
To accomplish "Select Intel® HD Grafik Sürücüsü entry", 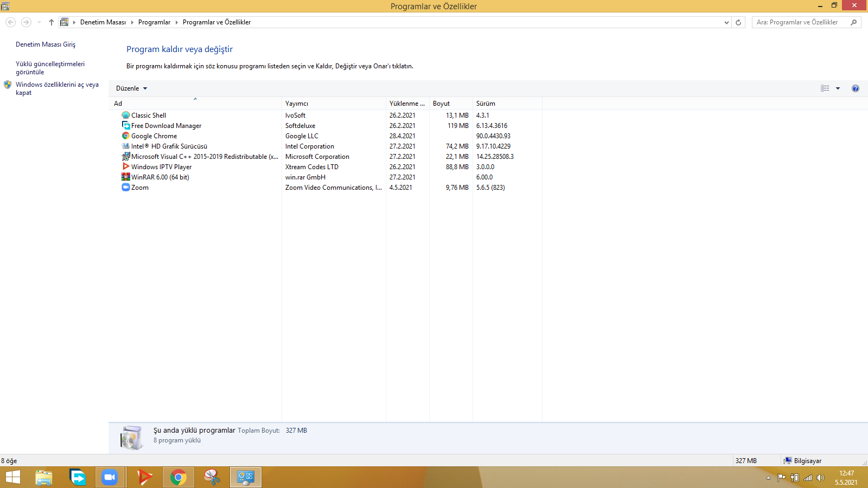I will 169,146.
